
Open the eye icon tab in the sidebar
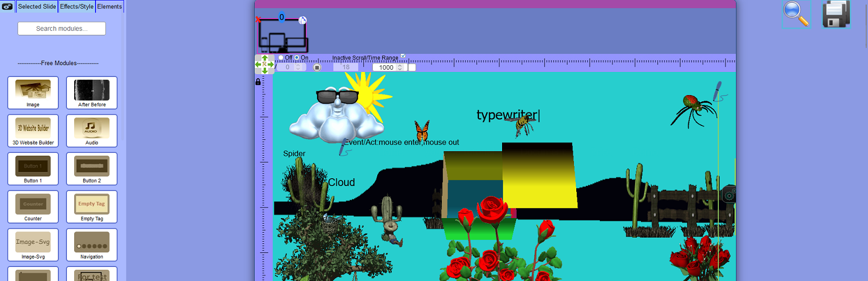coord(8,7)
